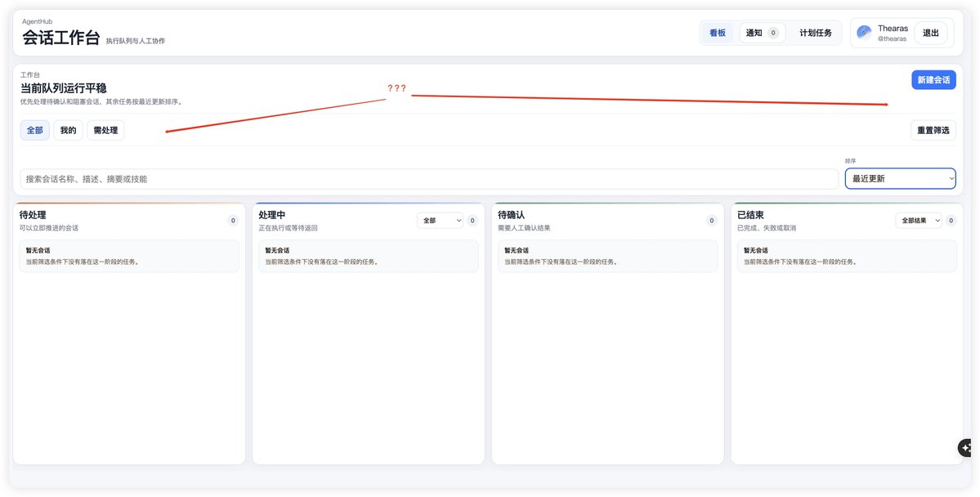Click the 可以立即推进的会话 description
The width and height of the screenshot is (980, 497).
tap(49, 228)
